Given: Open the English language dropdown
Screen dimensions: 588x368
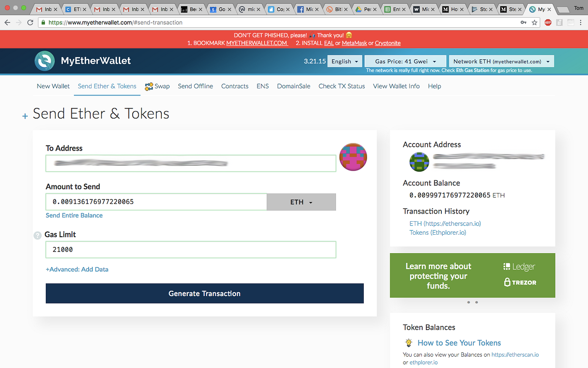Looking at the screenshot, I should point(345,61).
